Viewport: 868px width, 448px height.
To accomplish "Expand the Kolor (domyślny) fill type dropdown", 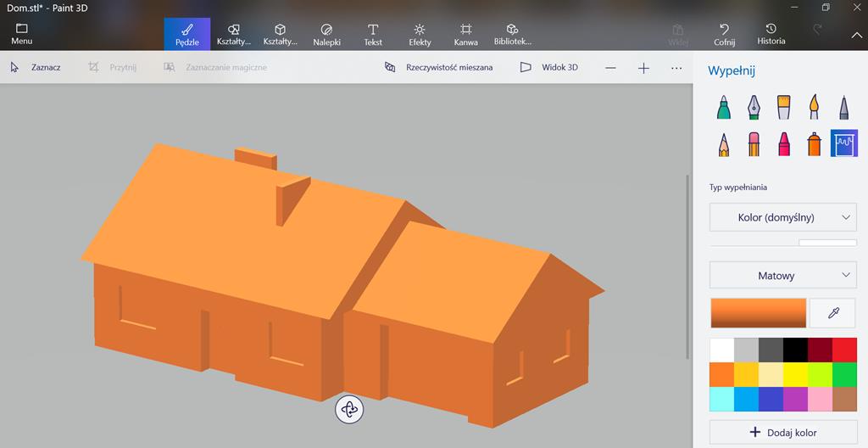I will tap(782, 217).
